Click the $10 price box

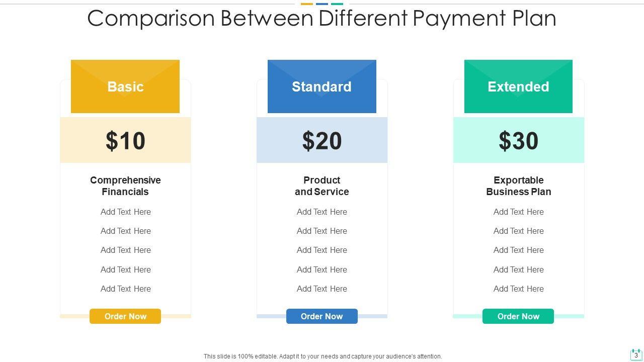pos(125,140)
